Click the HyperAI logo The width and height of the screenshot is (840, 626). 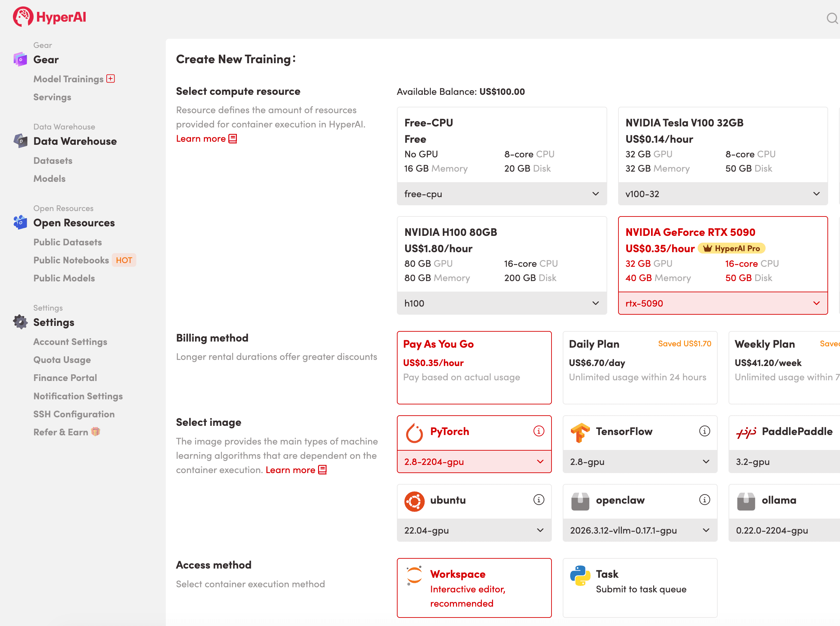50,17
